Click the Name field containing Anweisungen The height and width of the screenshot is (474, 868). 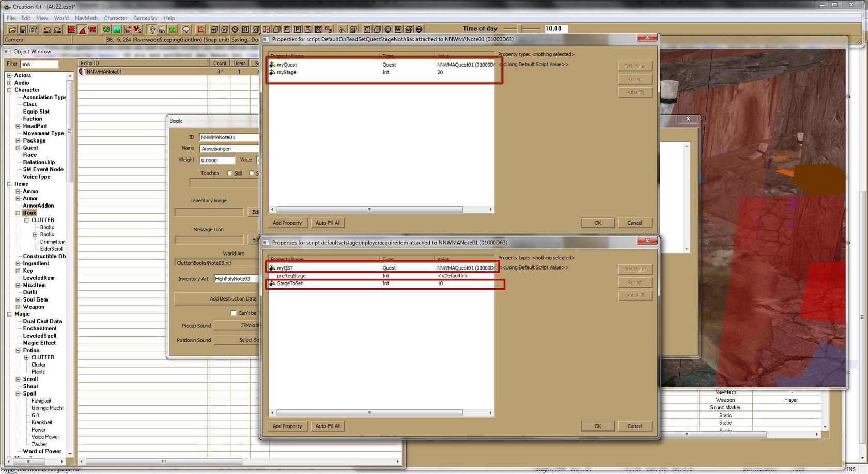pos(229,149)
